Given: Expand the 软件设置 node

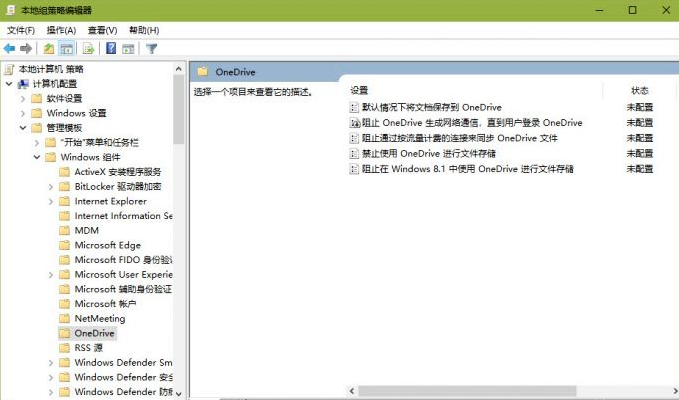Looking at the screenshot, I should point(23,99).
